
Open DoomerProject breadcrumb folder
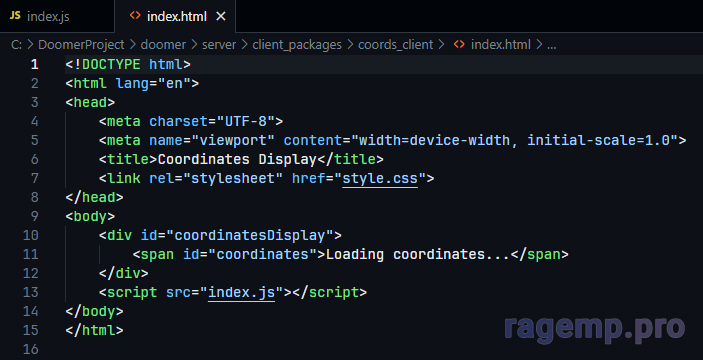[x=81, y=45]
